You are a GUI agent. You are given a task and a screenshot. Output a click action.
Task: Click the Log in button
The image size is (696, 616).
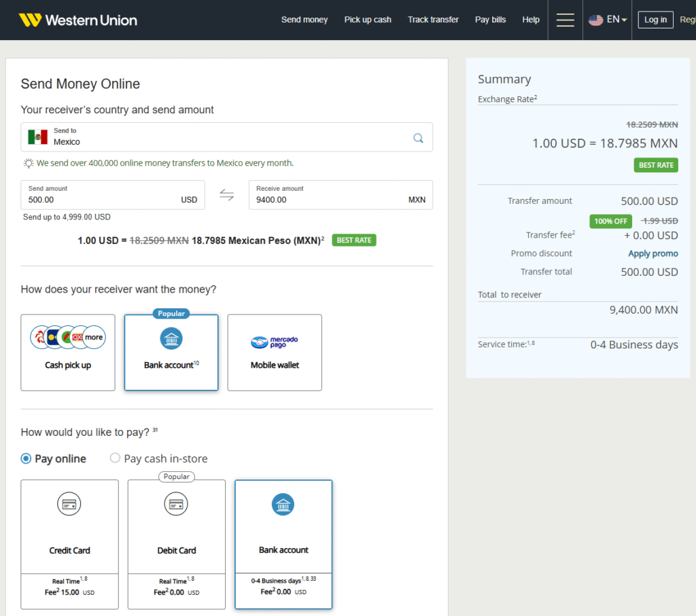click(655, 20)
